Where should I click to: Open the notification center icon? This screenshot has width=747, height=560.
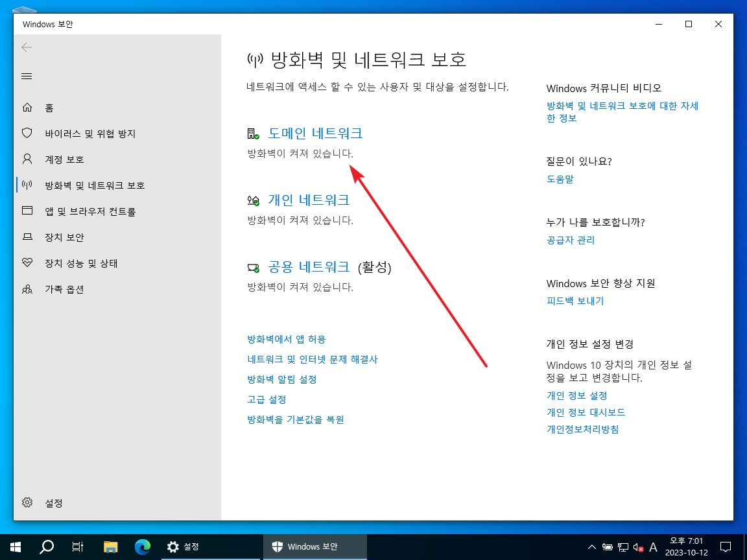point(725,546)
